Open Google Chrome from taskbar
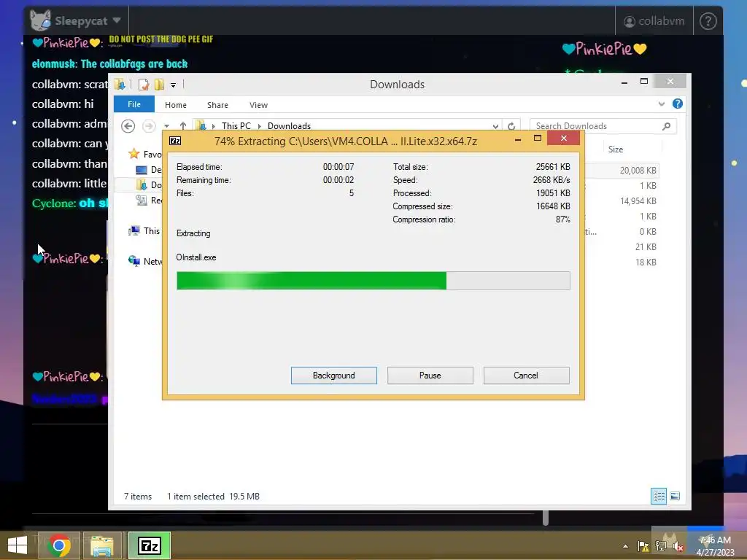The image size is (747, 560). (59, 545)
